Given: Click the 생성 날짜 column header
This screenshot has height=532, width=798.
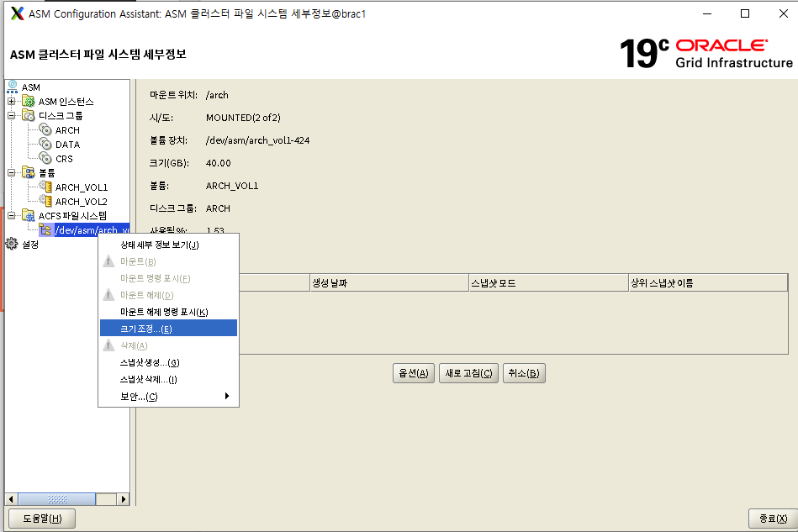Looking at the screenshot, I should tap(389, 282).
